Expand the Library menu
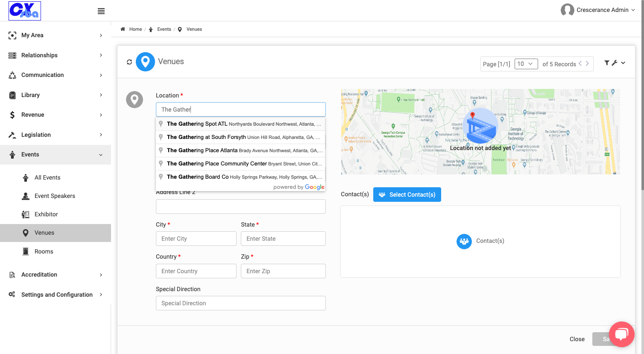The height and width of the screenshot is (354, 644). click(56, 95)
